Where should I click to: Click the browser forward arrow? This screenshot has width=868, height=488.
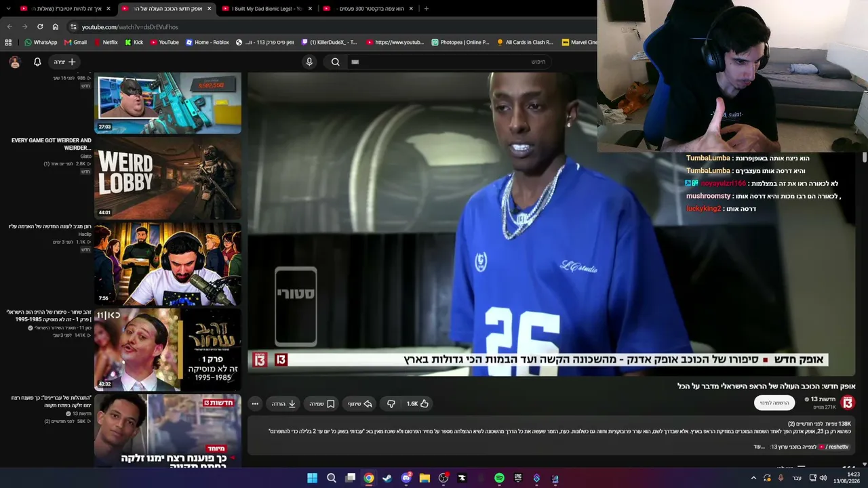pyautogui.click(x=24, y=26)
